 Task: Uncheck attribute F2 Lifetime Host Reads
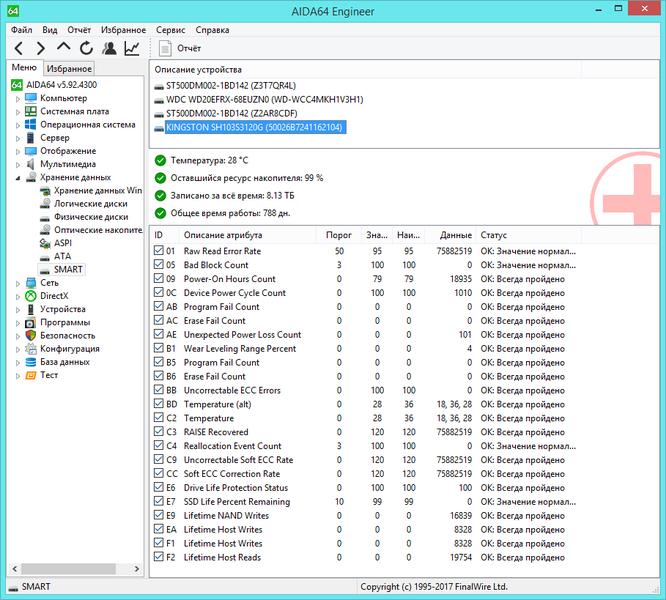159,557
